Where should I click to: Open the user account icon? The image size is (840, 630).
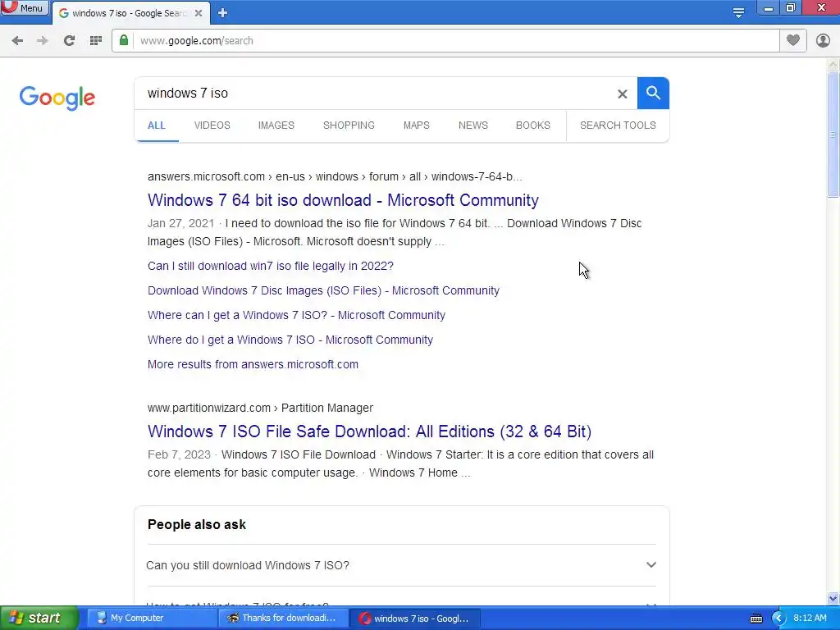click(823, 41)
